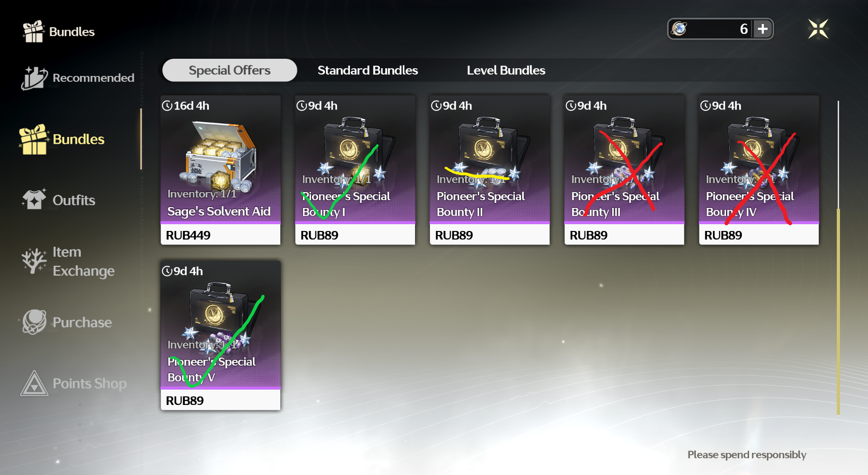Open Pioneer's Special Bounty III bundle
This screenshot has width=868, height=475.
(x=624, y=170)
